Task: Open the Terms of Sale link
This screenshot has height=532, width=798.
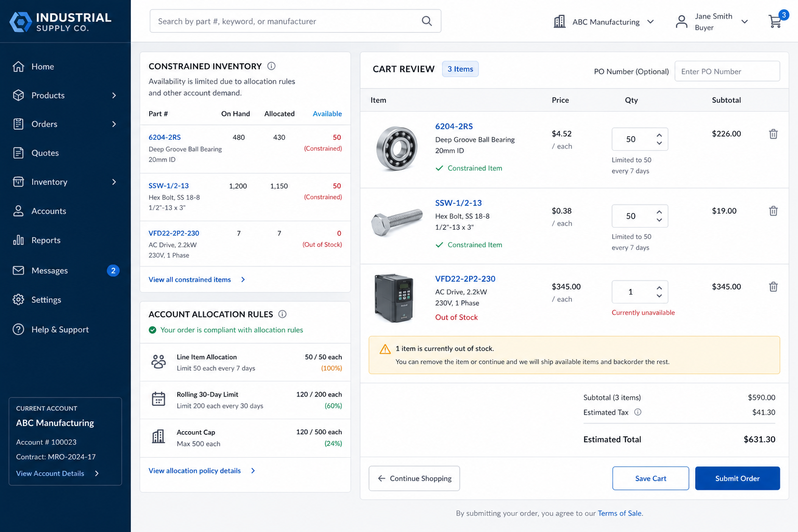Action: tap(620, 513)
